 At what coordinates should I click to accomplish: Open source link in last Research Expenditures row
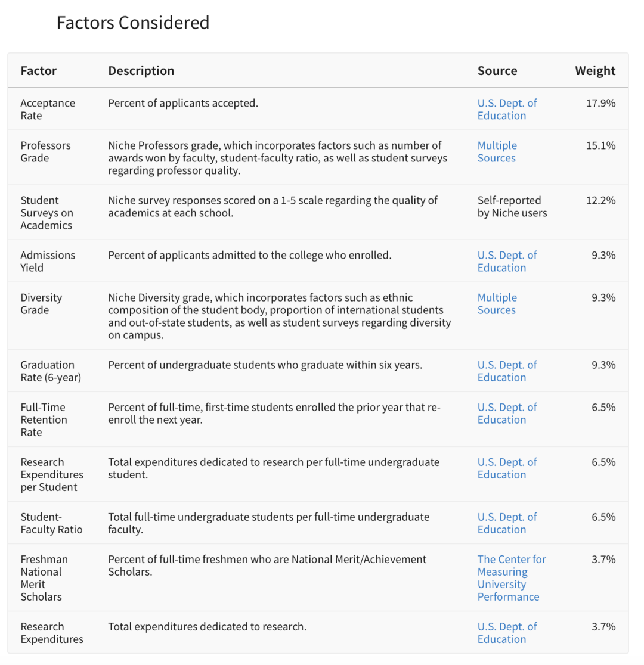click(507, 633)
